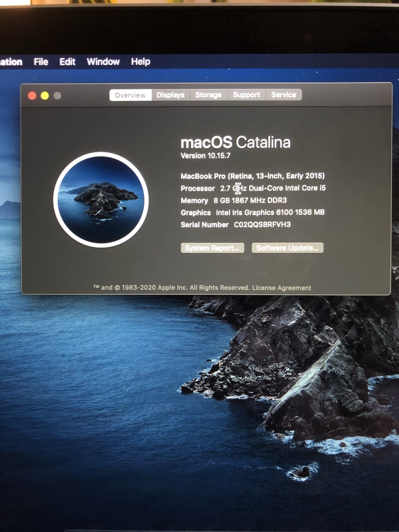The width and height of the screenshot is (399, 532).
Task: Click the System Report button
Action: pyautogui.click(x=212, y=248)
